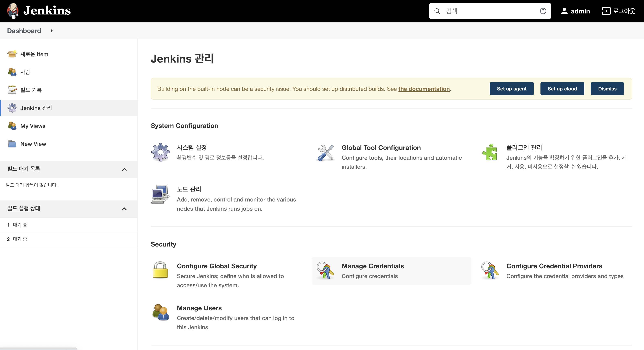Expand the Dashboard breadcrumb arrow
The height and width of the screenshot is (350, 644).
(52, 31)
